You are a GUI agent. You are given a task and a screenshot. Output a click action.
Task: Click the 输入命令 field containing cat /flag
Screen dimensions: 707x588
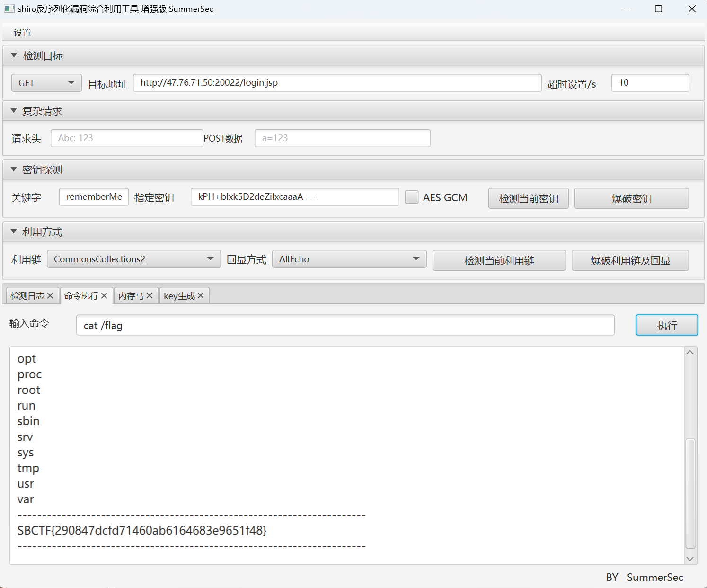coord(345,325)
